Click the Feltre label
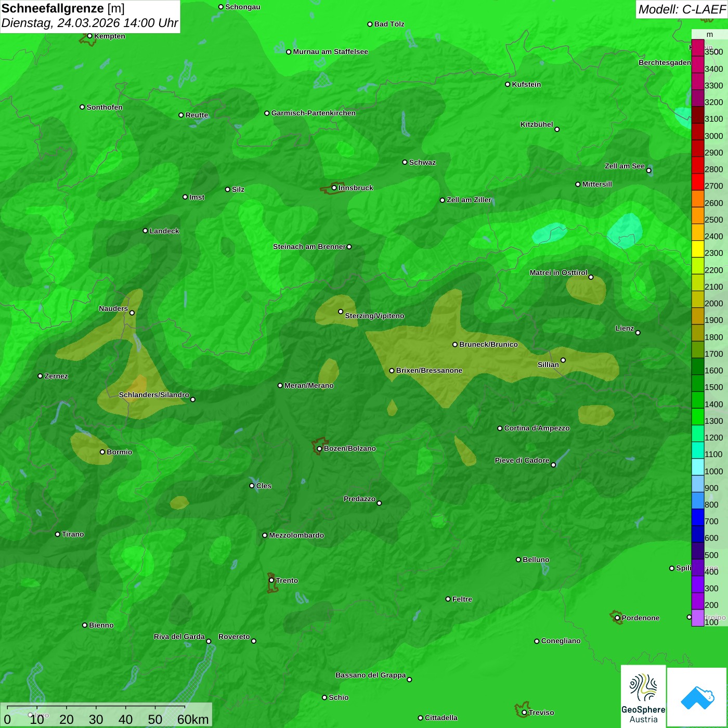The height and width of the screenshot is (728, 728). click(462, 599)
